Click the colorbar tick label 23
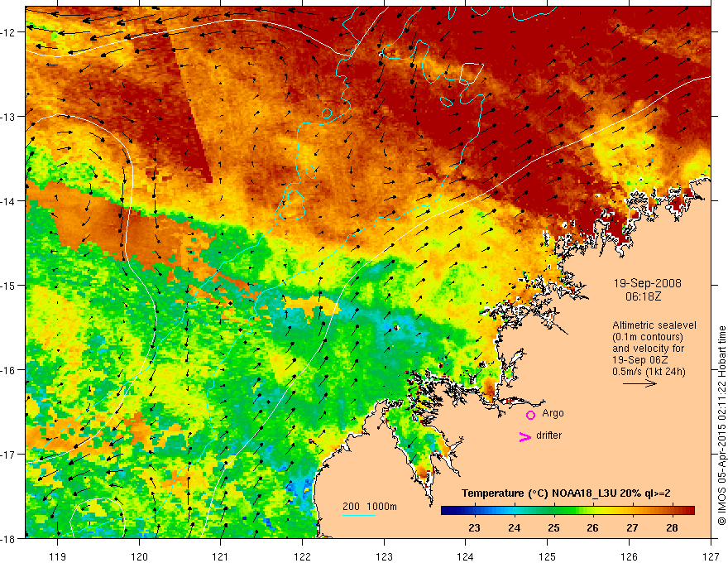The height and width of the screenshot is (563, 728). [474, 527]
